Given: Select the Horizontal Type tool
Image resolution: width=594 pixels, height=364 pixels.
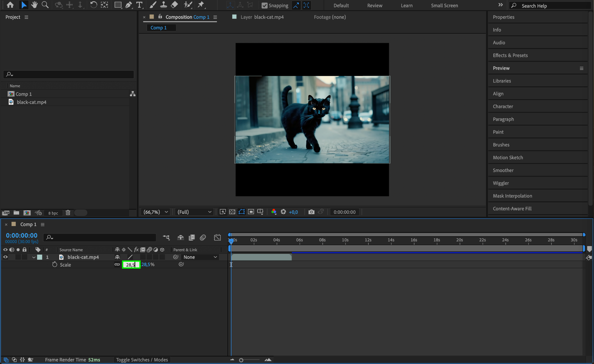Looking at the screenshot, I should point(139,5).
